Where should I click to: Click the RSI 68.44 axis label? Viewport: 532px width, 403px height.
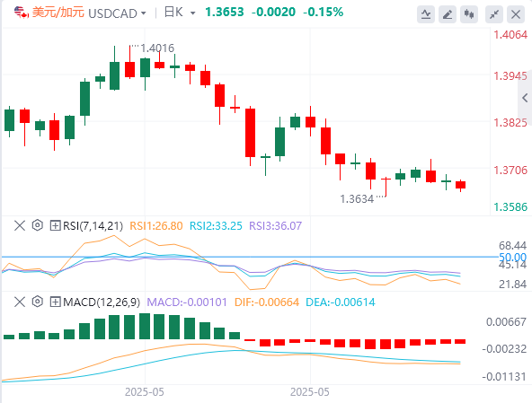[x=512, y=245]
